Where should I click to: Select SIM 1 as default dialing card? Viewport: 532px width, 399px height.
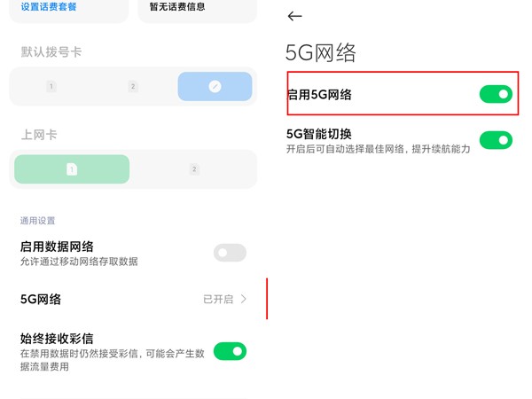(x=51, y=86)
